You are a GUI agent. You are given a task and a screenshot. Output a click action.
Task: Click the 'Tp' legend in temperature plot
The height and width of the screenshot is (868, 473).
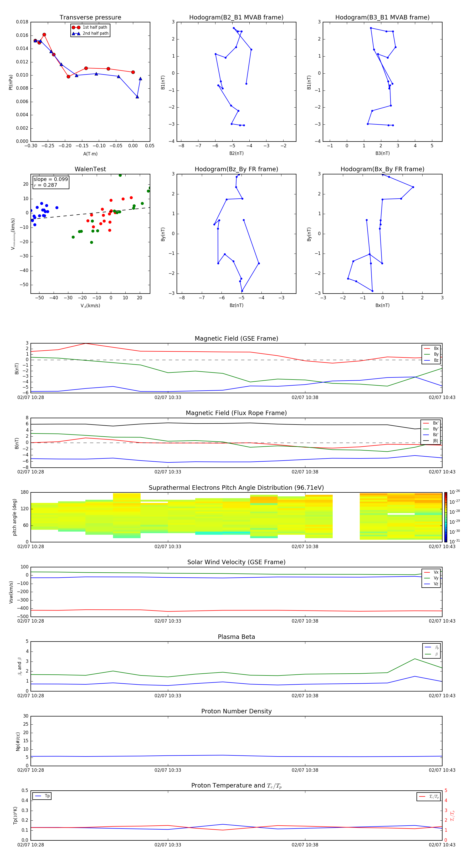(x=42, y=796)
